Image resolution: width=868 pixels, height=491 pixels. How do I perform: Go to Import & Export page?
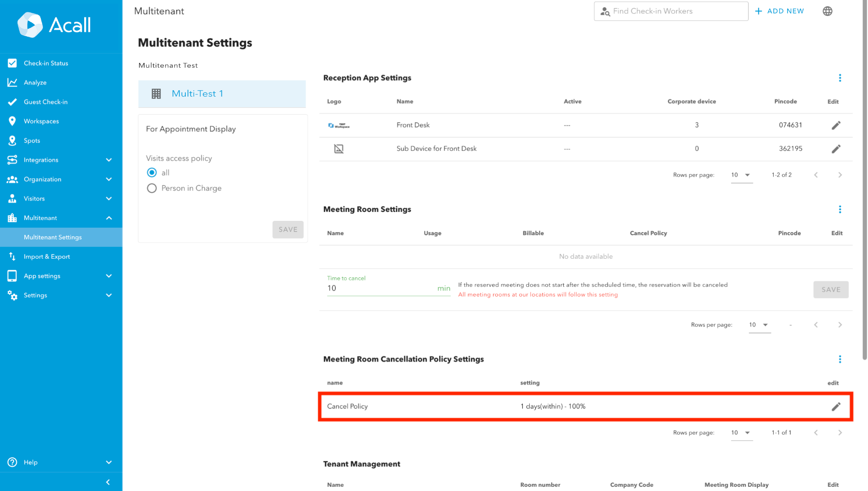pyautogui.click(x=47, y=257)
